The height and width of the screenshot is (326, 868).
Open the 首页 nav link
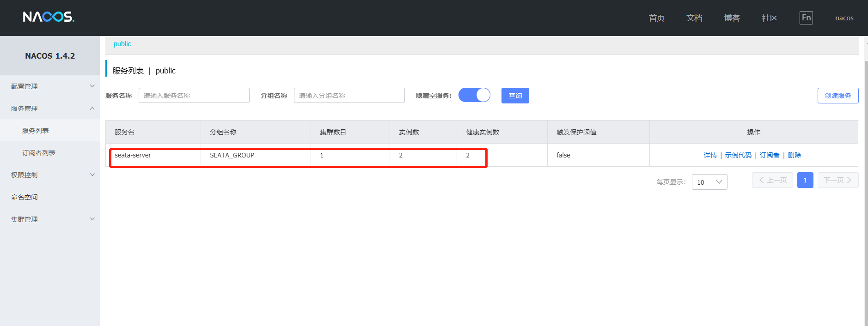tap(656, 18)
